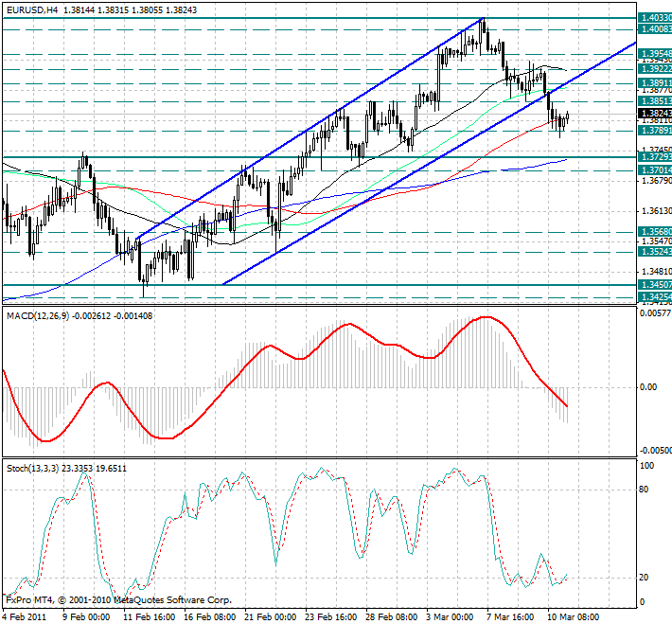Click the 1.38513 level label

(x=655, y=101)
